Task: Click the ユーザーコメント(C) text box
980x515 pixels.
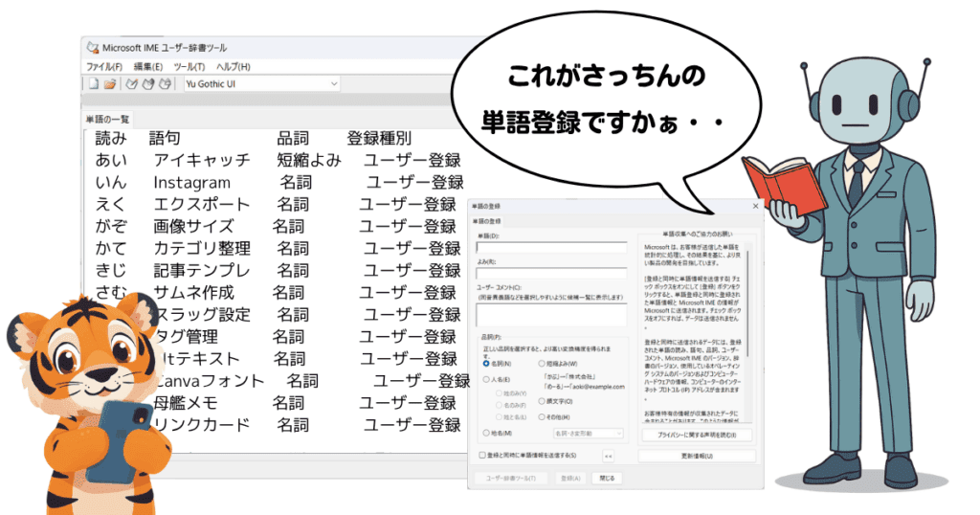Action: (551, 314)
